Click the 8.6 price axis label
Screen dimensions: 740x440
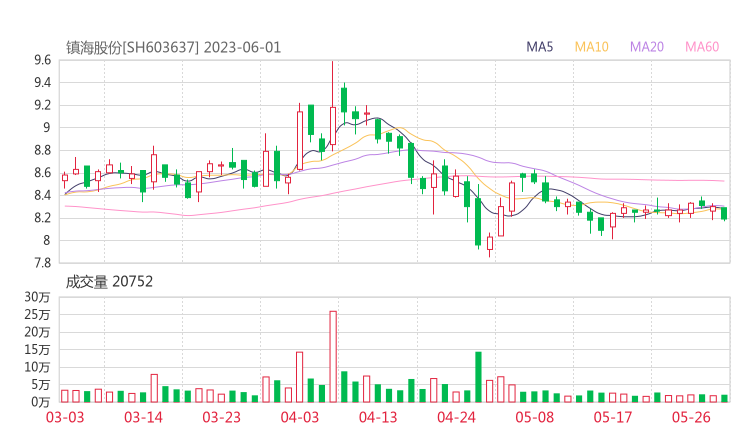[42, 173]
